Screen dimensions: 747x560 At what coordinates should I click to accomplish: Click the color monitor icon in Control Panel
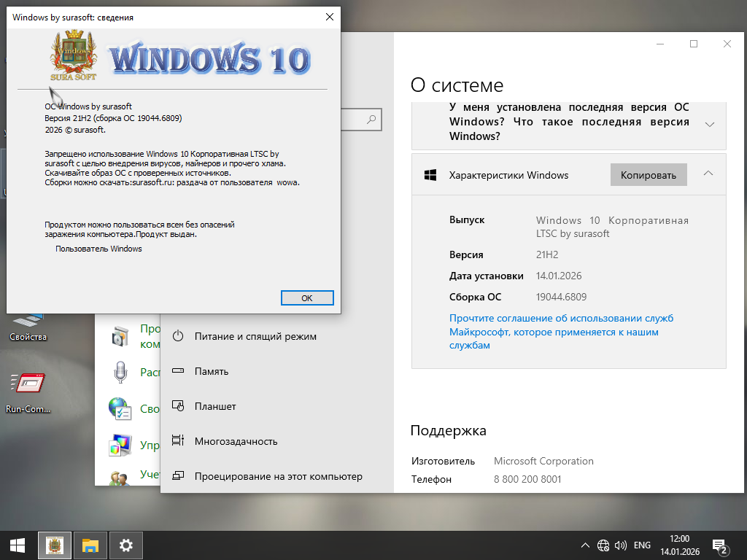click(120, 446)
